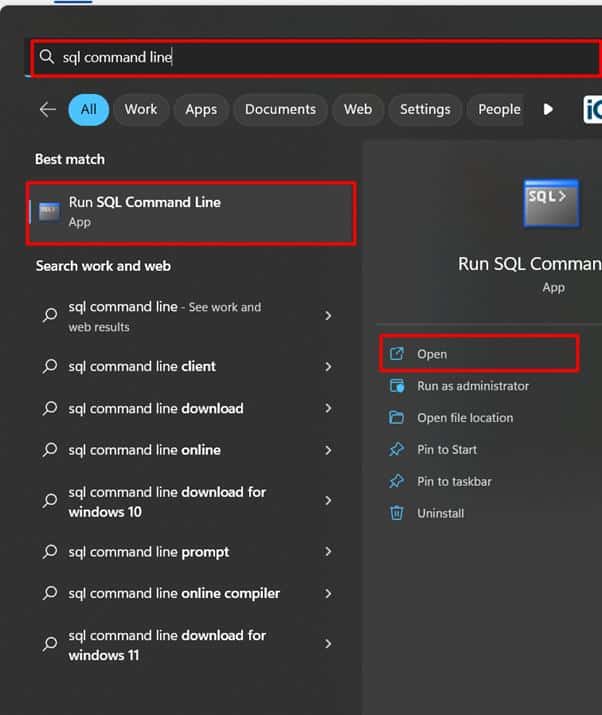Click the search box containing 'sql command line'
The image size is (602, 715).
(316, 58)
